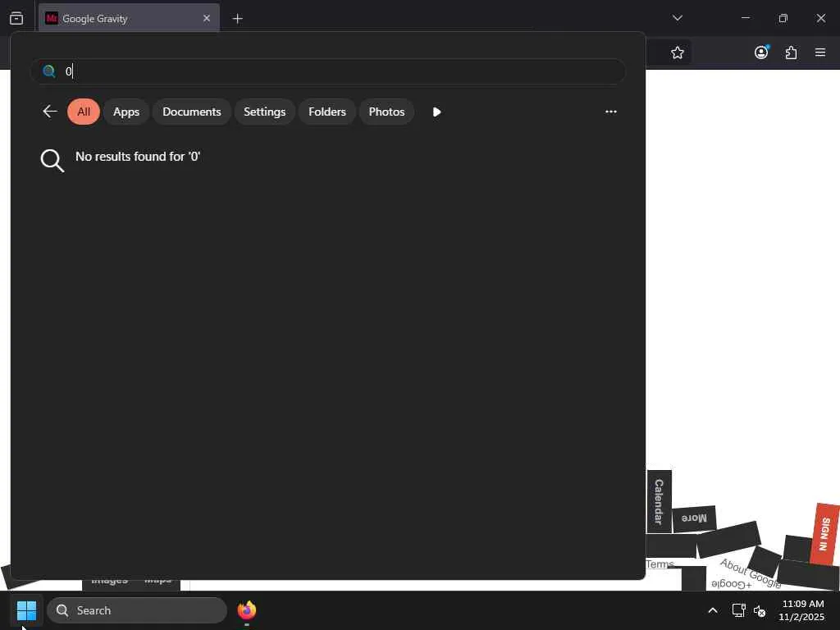Open the three-dot options menu

point(610,112)
